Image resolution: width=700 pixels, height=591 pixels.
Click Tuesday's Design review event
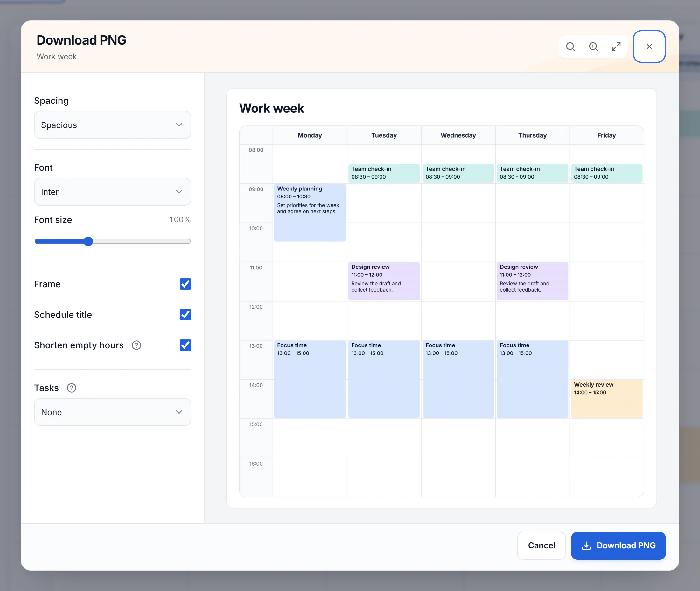[x=384, y=281]
